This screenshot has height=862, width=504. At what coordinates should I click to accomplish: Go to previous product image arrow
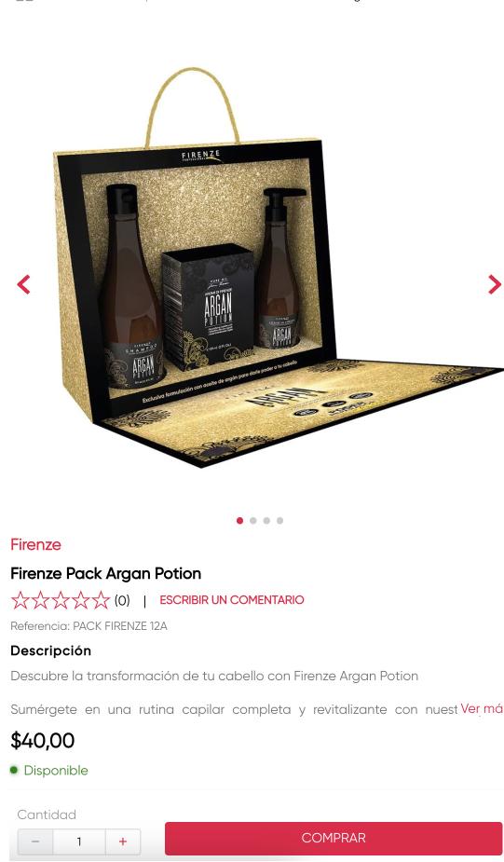(23, 285)
